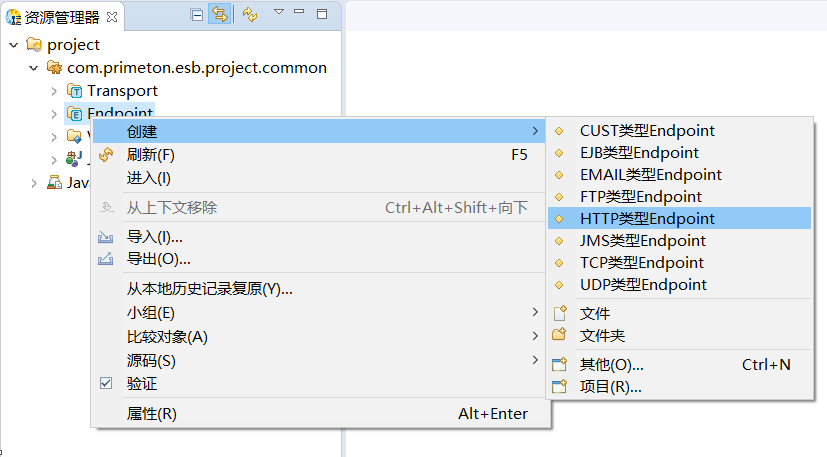Click the 导出(O)... export icon

click(107, 259)
